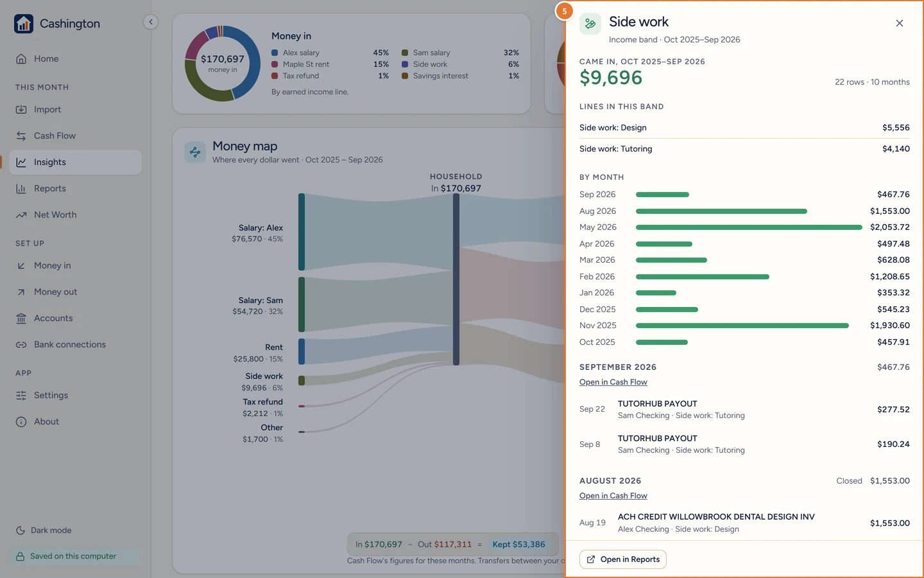Toggle Dark mode
Image resolution: width=924 pixels, height=578 pixels.
tap(44, 530)
